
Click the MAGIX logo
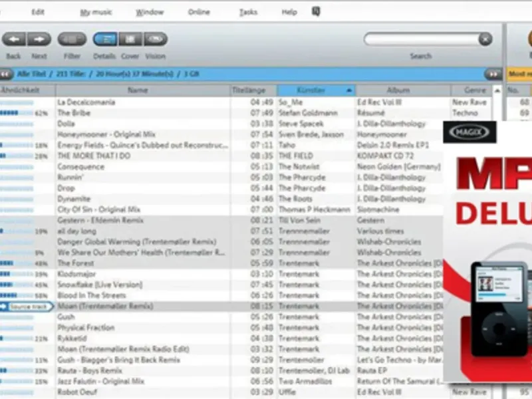point(469,132)
